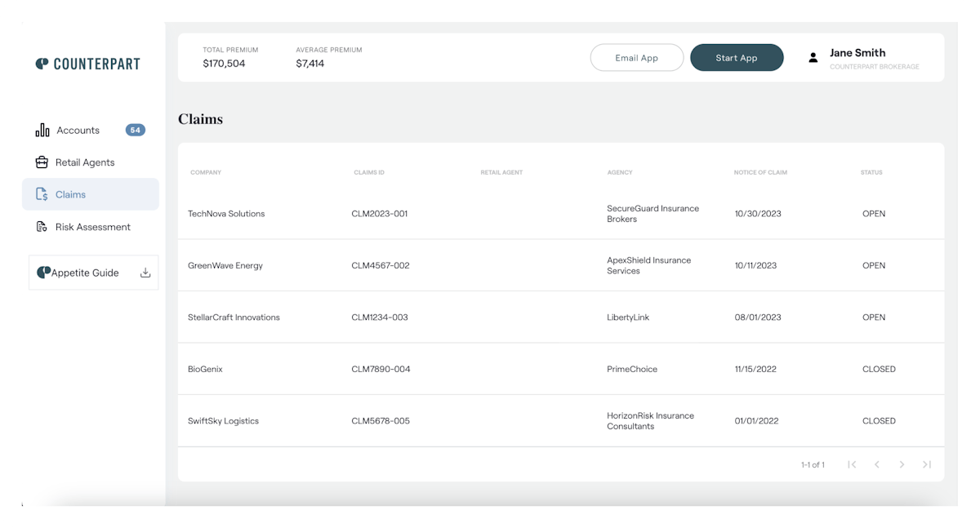
Task: Click the Retail Agents briefcase icon
Action: coord(42,162)
